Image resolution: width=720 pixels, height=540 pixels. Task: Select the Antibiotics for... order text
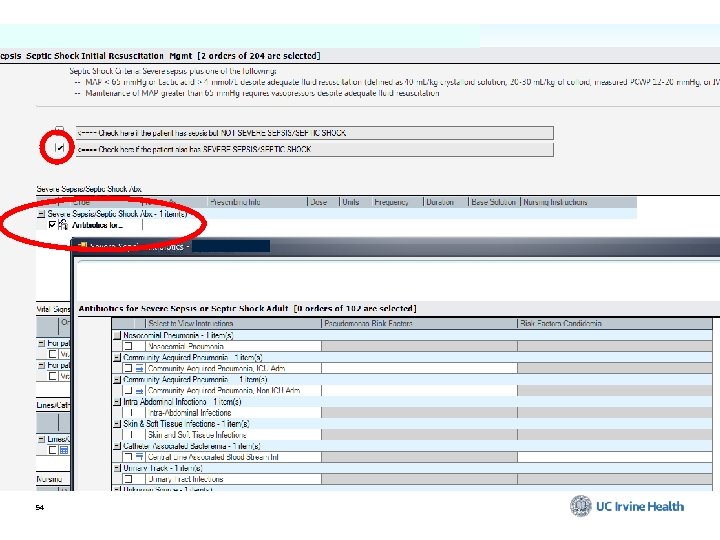click(97, 225)
